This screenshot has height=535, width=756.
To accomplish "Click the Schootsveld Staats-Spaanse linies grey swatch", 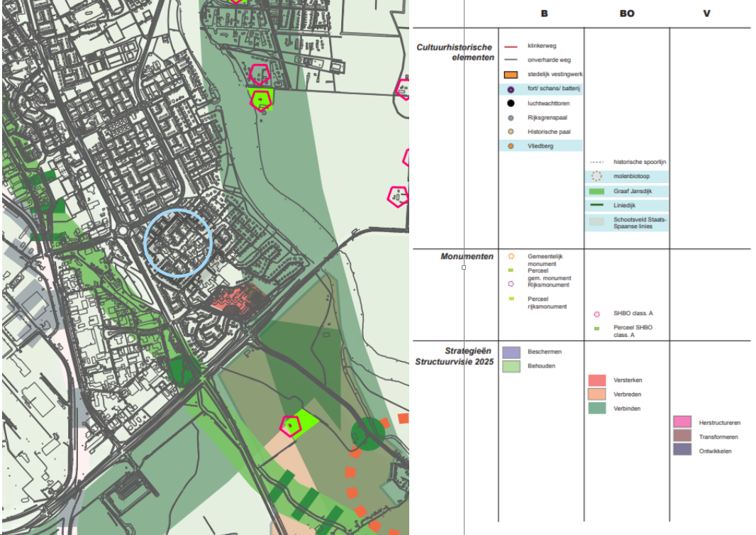I will (597, 222).
